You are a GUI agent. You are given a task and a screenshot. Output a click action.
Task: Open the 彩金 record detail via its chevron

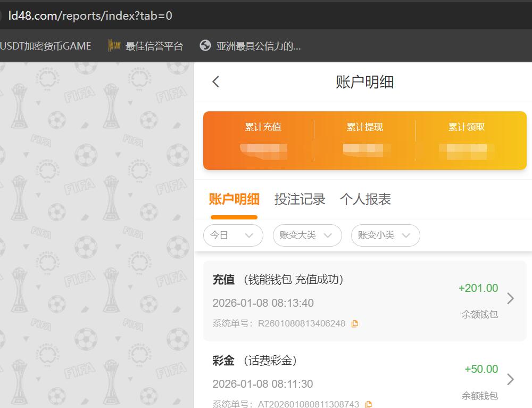(x=510, y=379)
